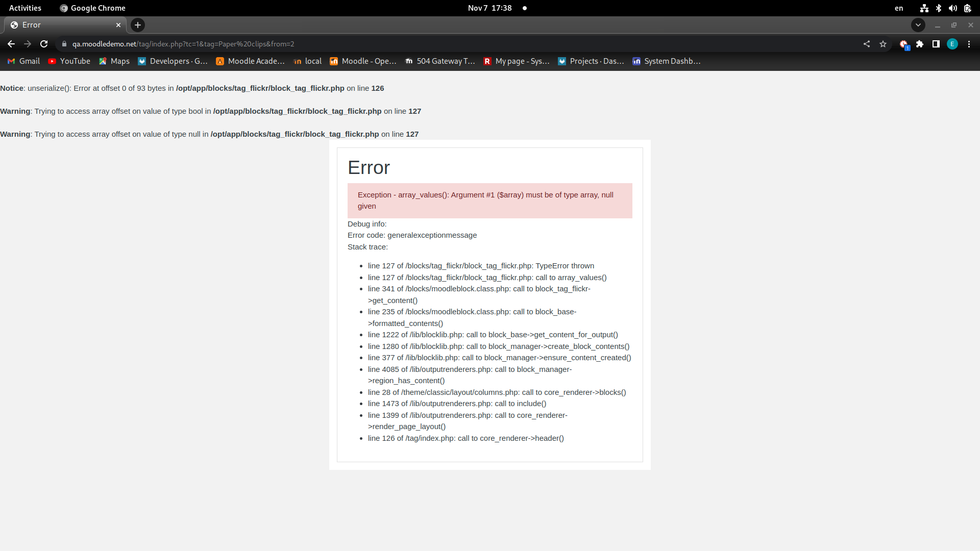The height and width of the screenshot is (551, 980).
Task: Open the YouTube bookmark
Action: [x=69, y=61]
